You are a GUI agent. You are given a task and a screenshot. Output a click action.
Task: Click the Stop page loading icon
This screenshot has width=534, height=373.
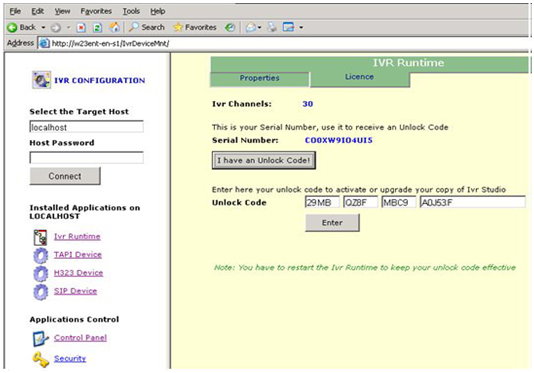[81, 28]
